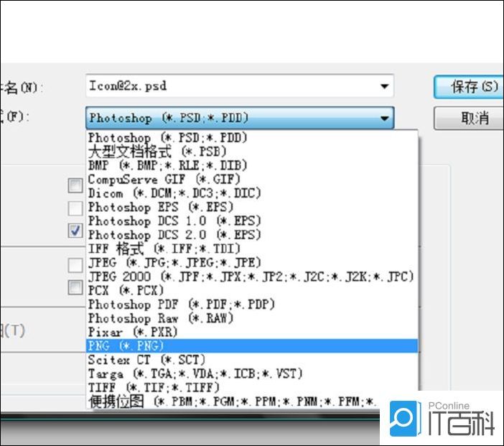Select TIFF (*.TIF;*.TIFF) format
The height and width of the screenshot is (446, 504).
click(x=252, y=388)
